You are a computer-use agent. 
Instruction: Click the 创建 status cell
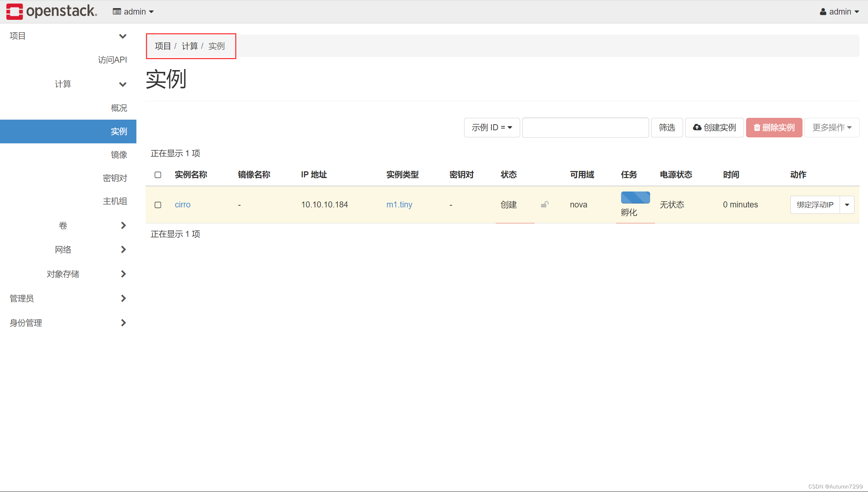[x=508, y=205]
